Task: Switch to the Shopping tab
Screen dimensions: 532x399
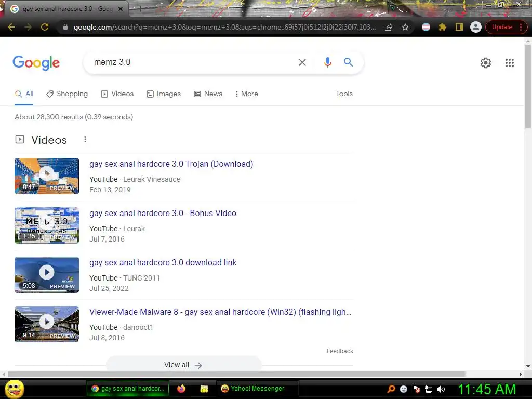Action: (67, 94)
